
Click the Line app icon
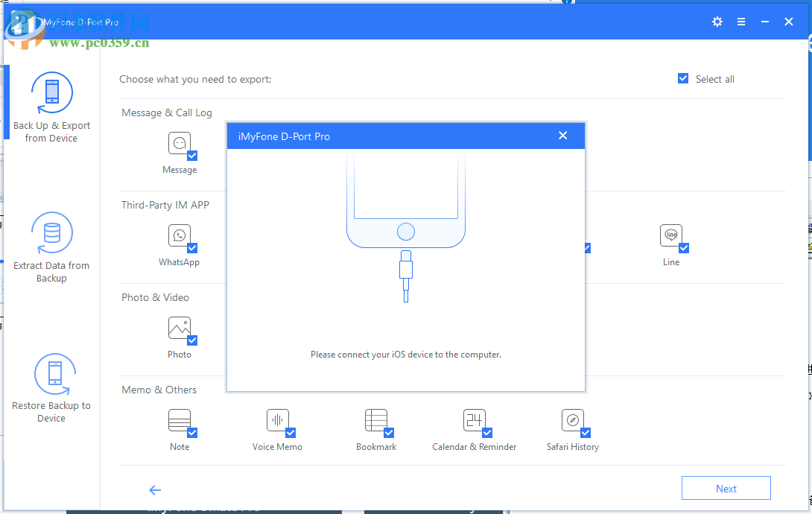pos(670,235)
